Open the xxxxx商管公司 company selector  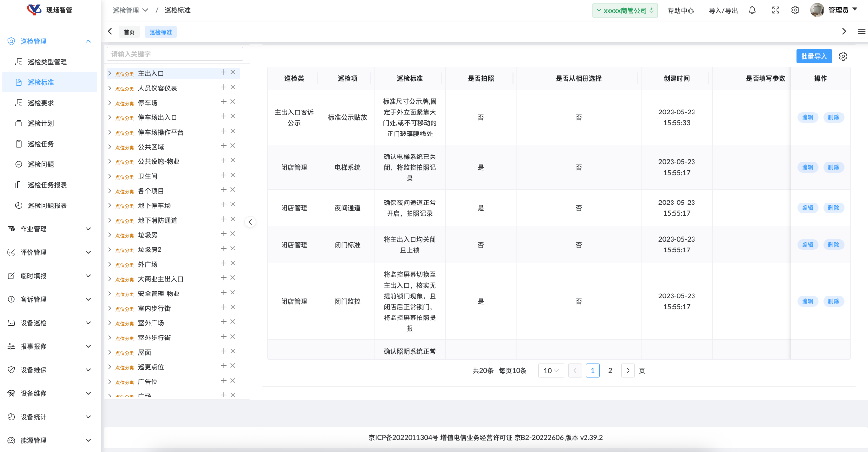(x=625, y=10)
